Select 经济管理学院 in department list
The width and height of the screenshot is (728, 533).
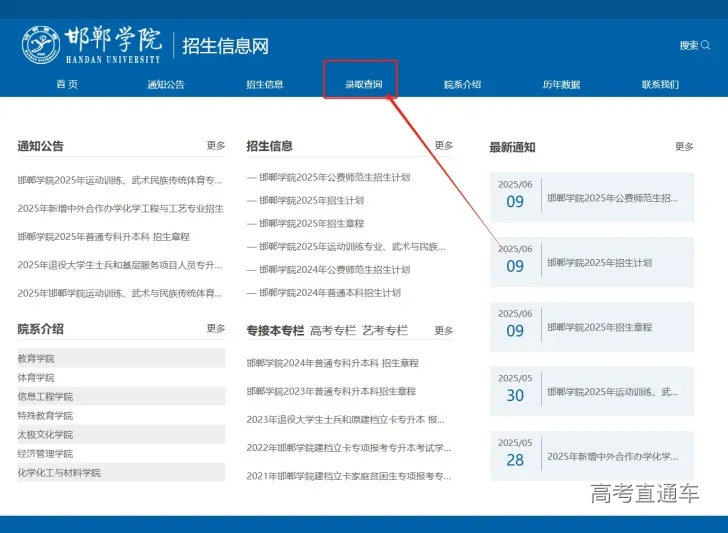45,454
